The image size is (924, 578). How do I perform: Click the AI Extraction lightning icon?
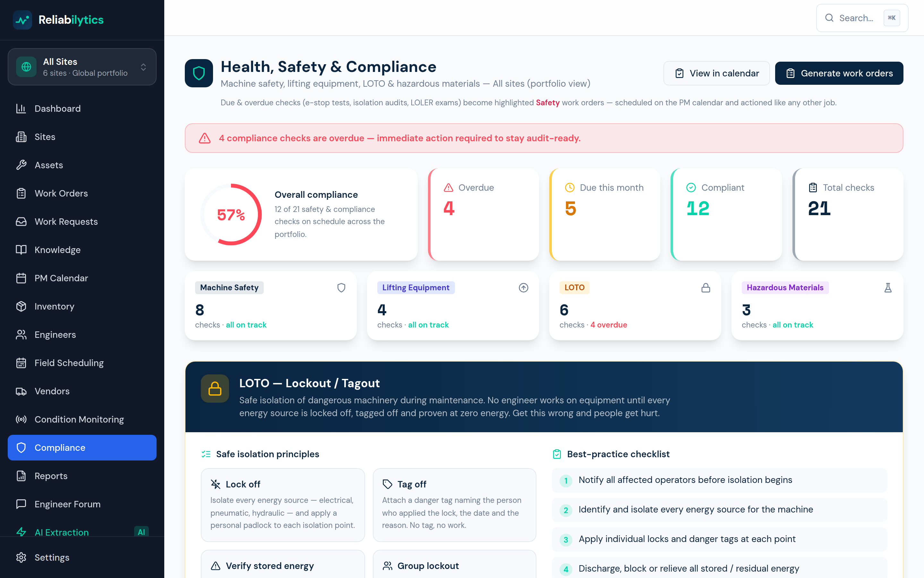[21, 532]
